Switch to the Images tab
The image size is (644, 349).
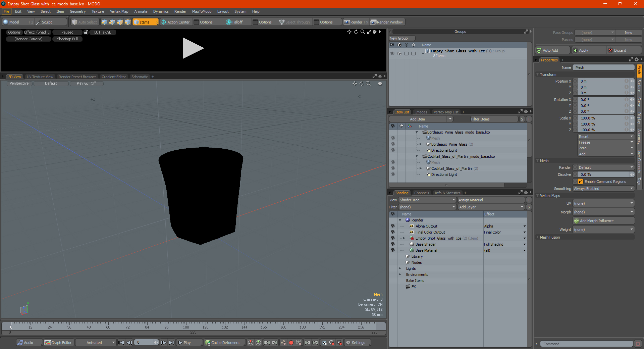(x=421, y=112)
